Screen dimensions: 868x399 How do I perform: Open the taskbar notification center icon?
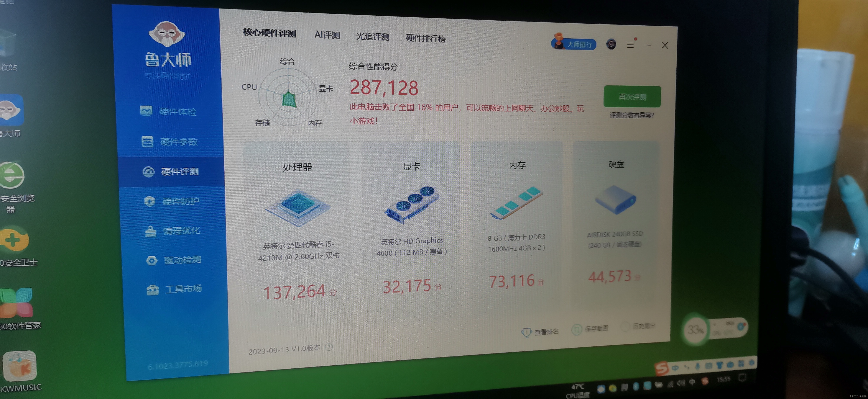tap(742, 378)
